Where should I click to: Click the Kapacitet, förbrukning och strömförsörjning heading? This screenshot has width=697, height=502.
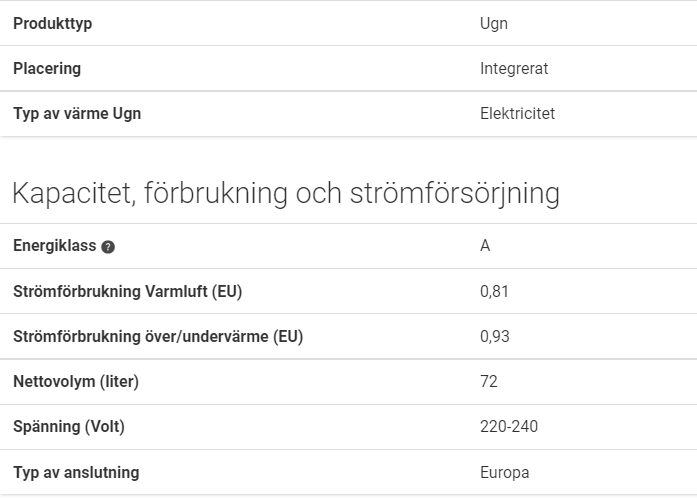(x=286, y=193)
